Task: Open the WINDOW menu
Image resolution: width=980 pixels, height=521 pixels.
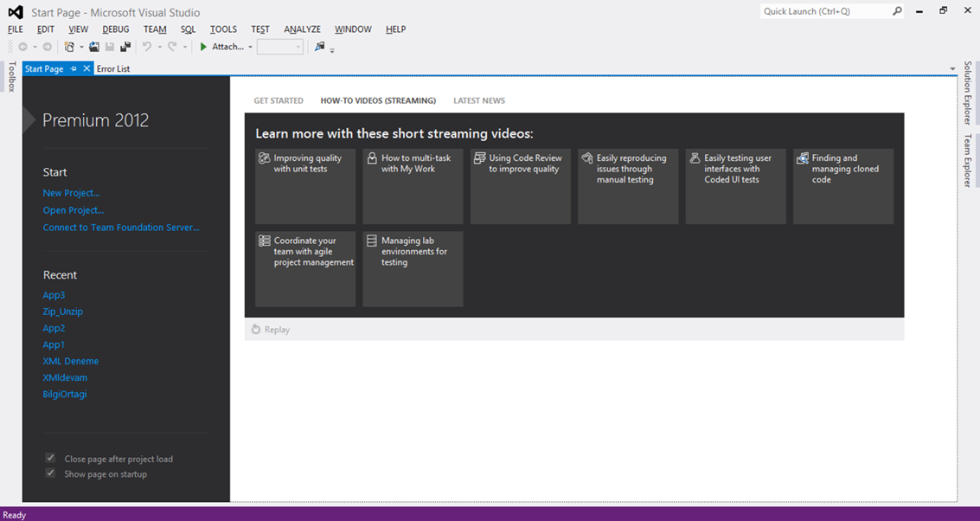Action: (353, 29)
